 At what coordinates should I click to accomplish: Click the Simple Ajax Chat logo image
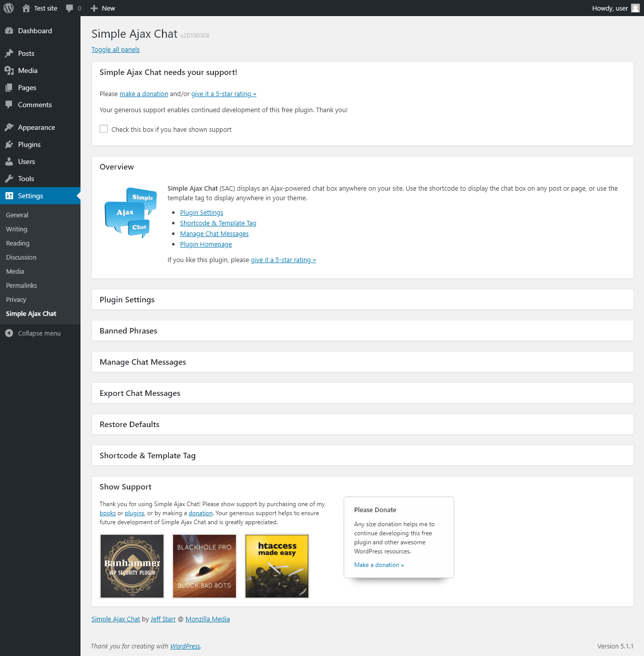coord(131,212)
